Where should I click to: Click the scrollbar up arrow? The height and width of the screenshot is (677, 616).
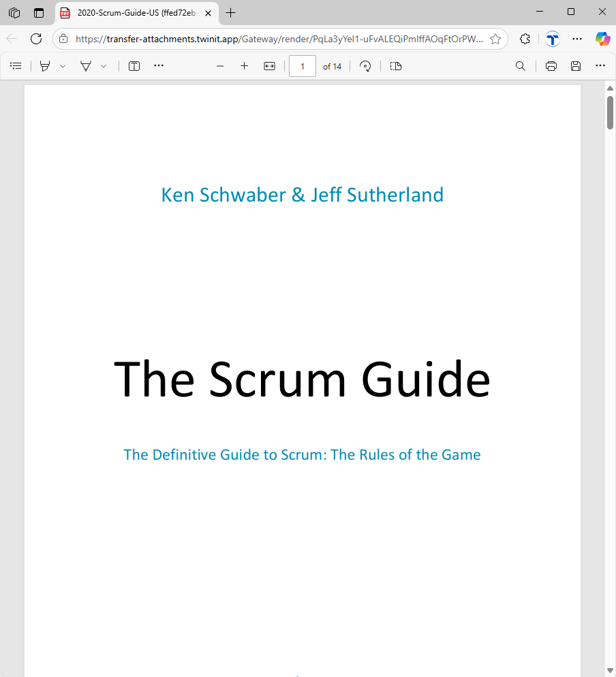tap(610, 88)
